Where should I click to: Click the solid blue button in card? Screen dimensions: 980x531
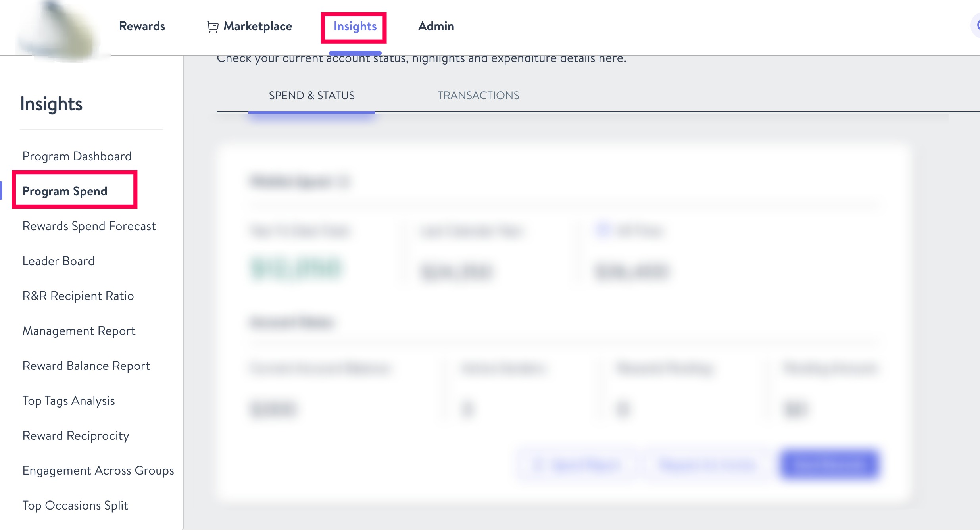[829, 464]
